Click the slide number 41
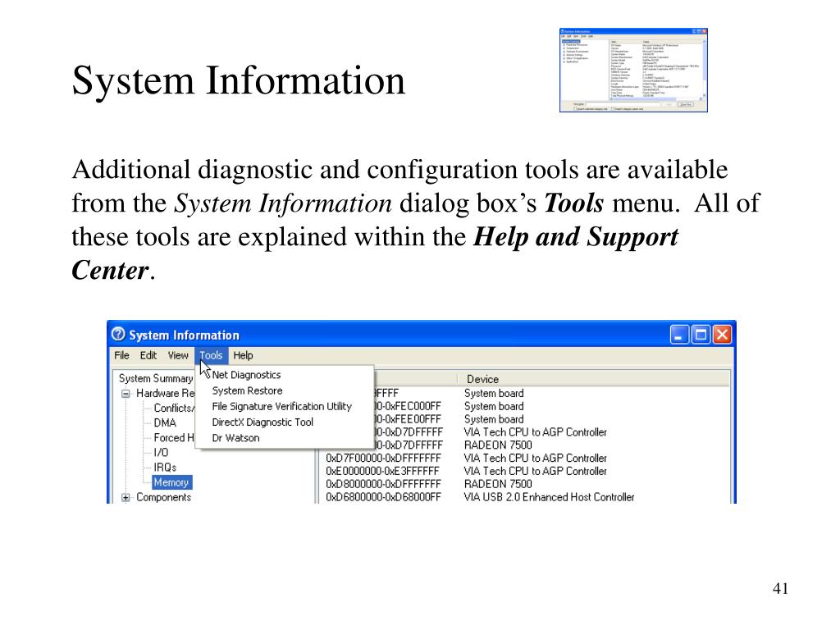This screenshot has width=840, height=630. click(x=780, y=588)
